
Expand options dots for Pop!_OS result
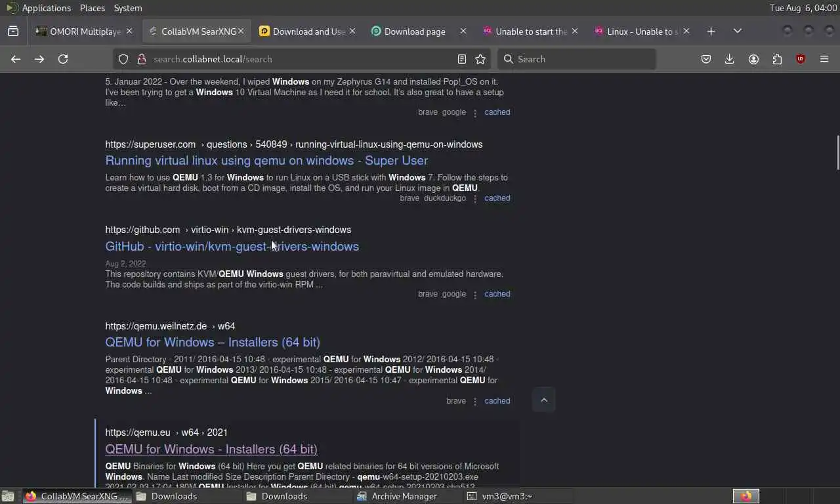click(475, 112)
